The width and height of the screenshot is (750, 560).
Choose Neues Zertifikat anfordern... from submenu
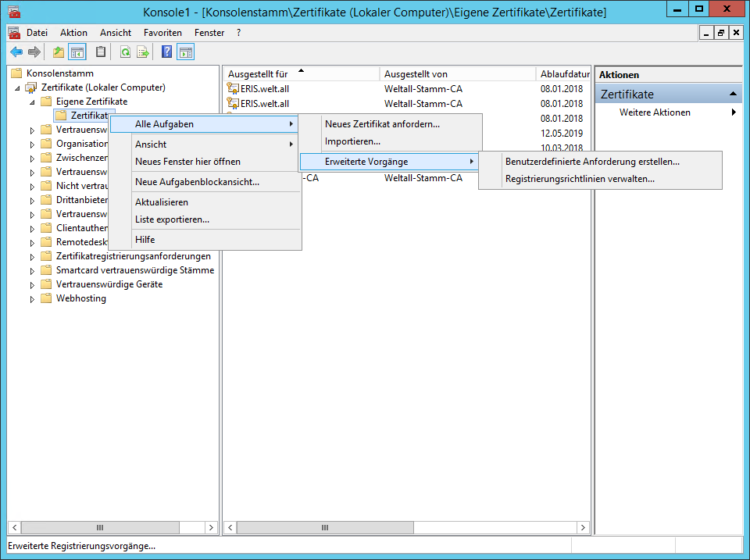[x=391, y=124]
